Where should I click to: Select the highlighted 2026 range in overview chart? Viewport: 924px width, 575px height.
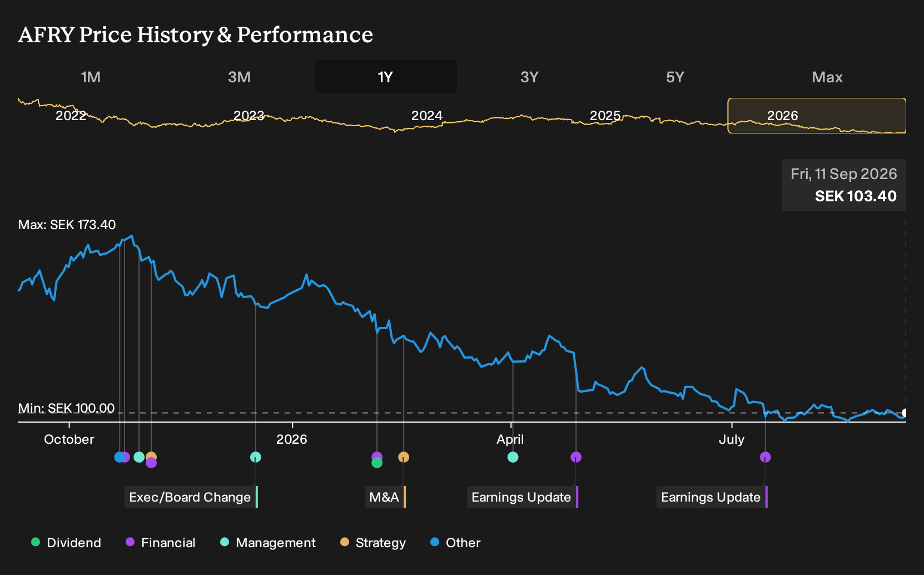817,116
